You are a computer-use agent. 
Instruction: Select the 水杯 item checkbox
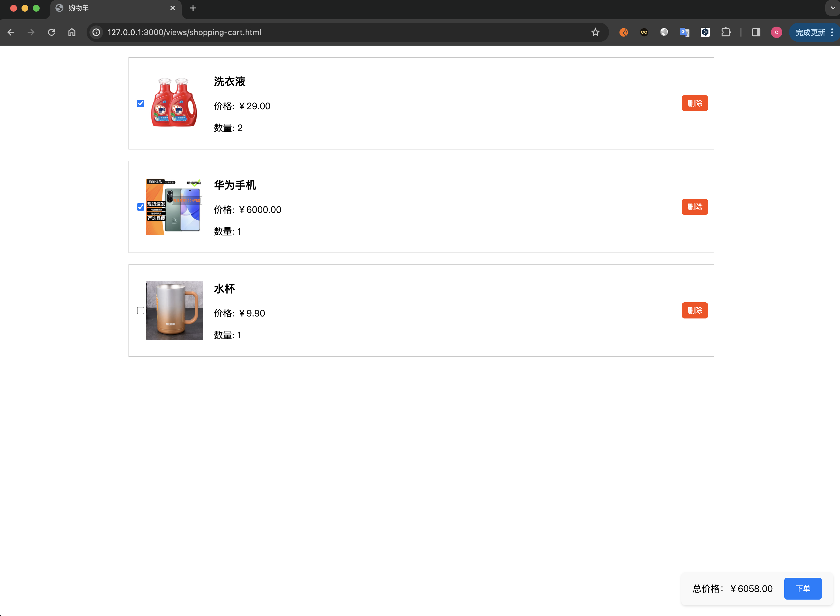[x=141, y=311]
